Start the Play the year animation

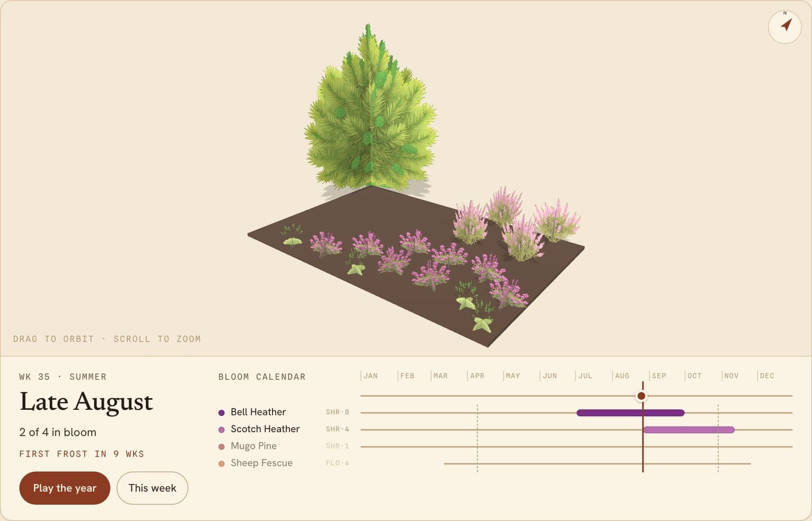coord(64,488)
